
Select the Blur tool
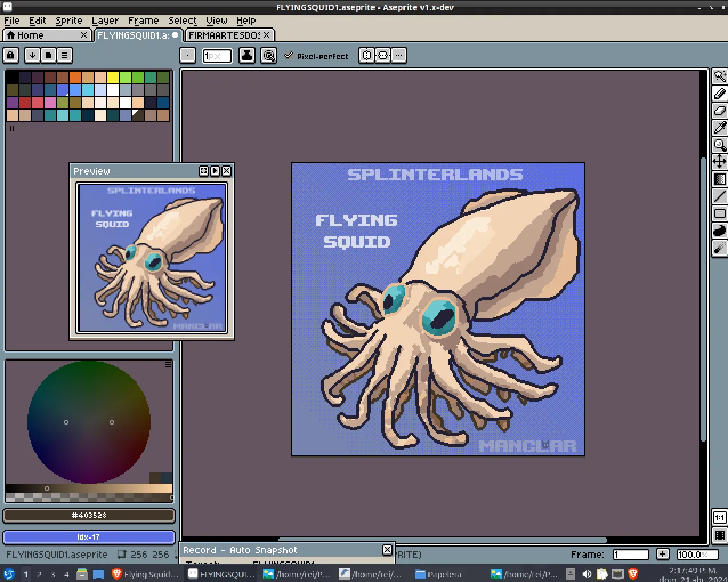(x=720, y=248)
